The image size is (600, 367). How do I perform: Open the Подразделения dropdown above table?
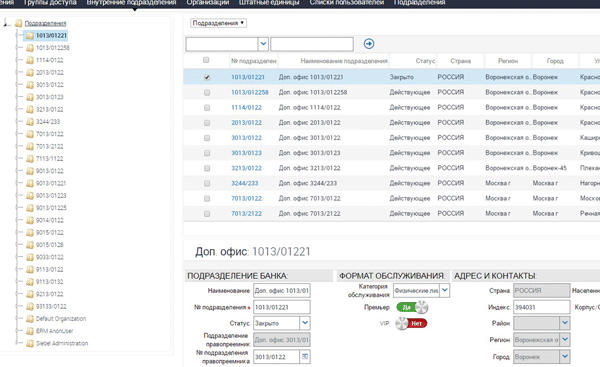coord(218,23)
